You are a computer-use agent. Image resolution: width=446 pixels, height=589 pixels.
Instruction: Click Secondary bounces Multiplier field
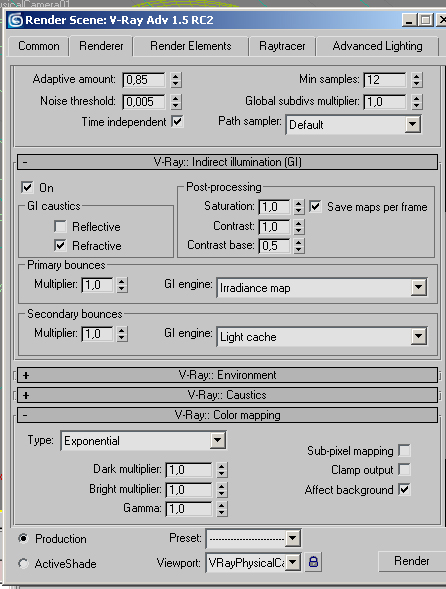click(97, 334)
